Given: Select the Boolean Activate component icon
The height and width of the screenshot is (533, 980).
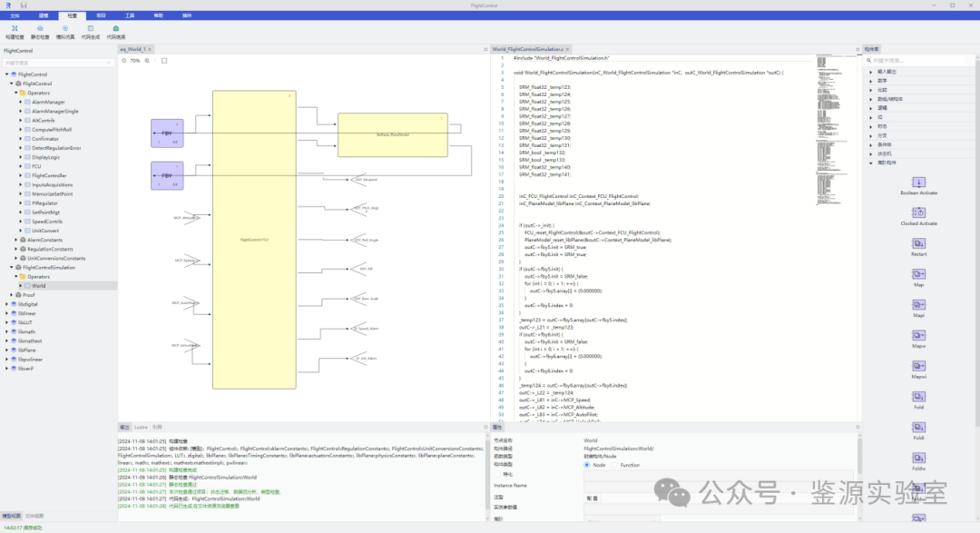Looking at the screenshot, I should 918,182.
